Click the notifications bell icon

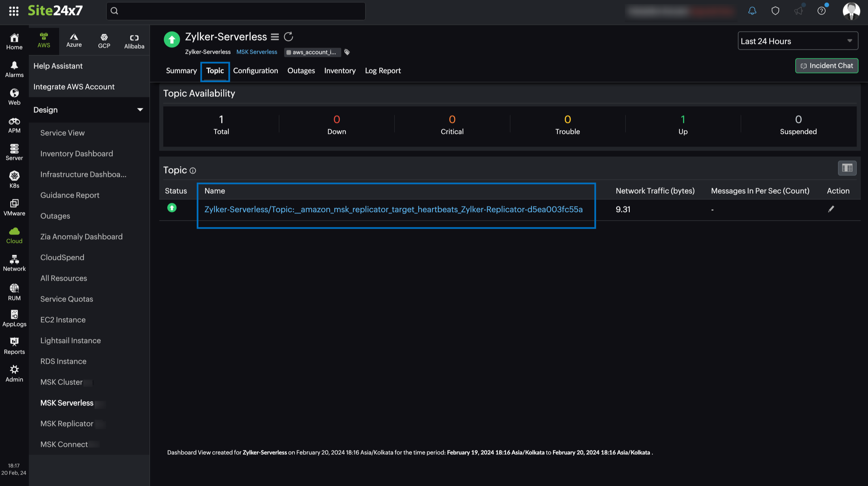point(752,11)
